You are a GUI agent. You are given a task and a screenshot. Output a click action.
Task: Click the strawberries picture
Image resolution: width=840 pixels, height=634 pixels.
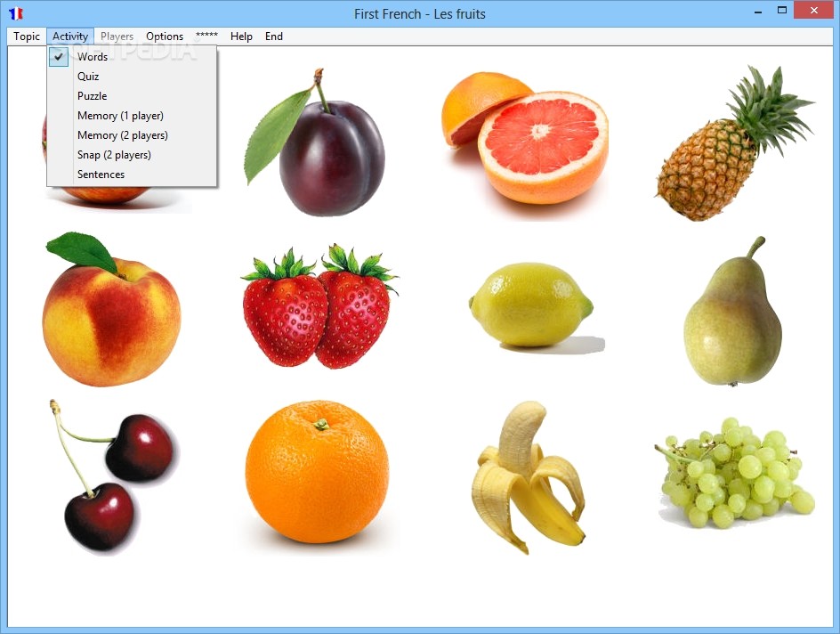[x=319, y=306]
